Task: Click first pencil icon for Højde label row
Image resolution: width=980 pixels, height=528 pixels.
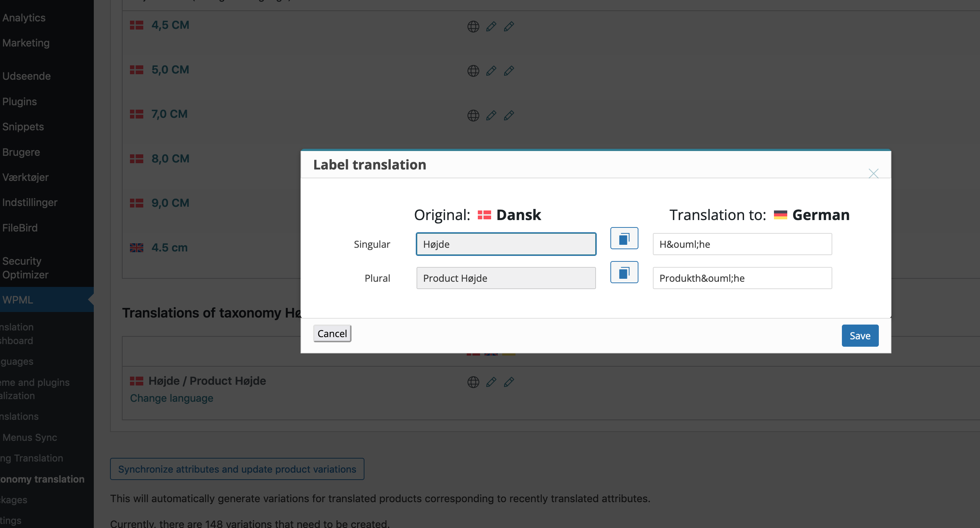Action: (x=491, y=382)
